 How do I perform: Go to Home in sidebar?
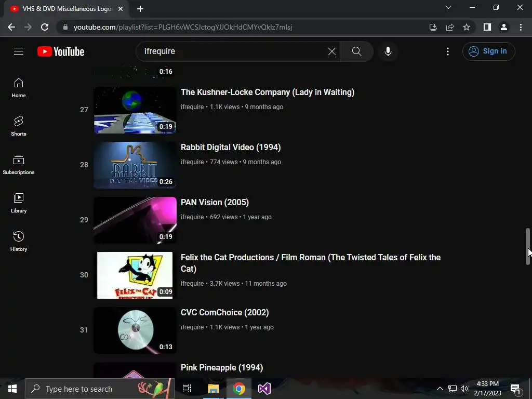[x=19, y=88]
